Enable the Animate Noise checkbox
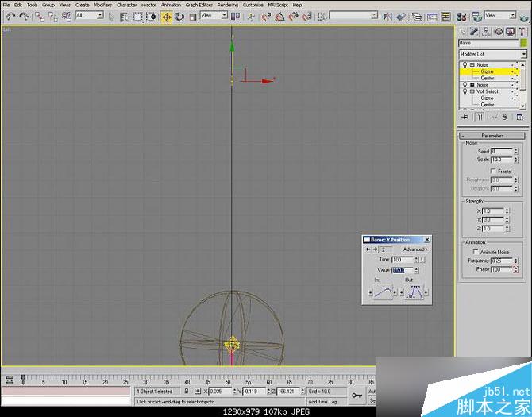The height and width of the screenshot is (417, 532). tap(475, 252)
